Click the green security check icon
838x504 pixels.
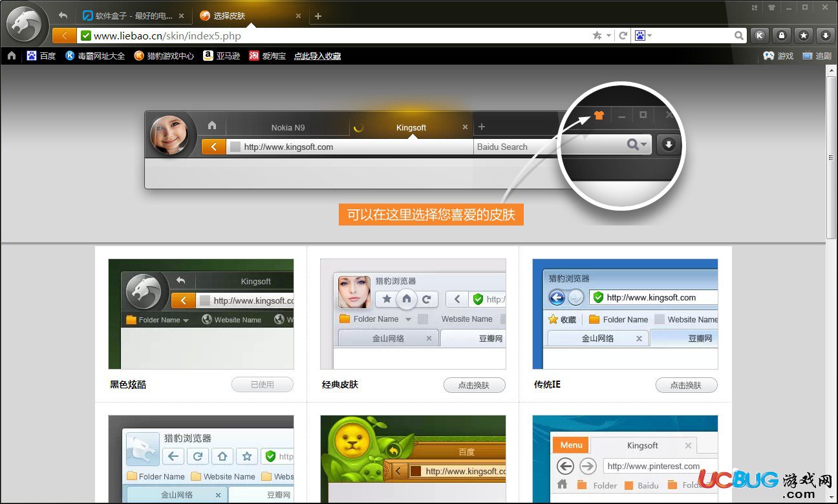[86, 36]
